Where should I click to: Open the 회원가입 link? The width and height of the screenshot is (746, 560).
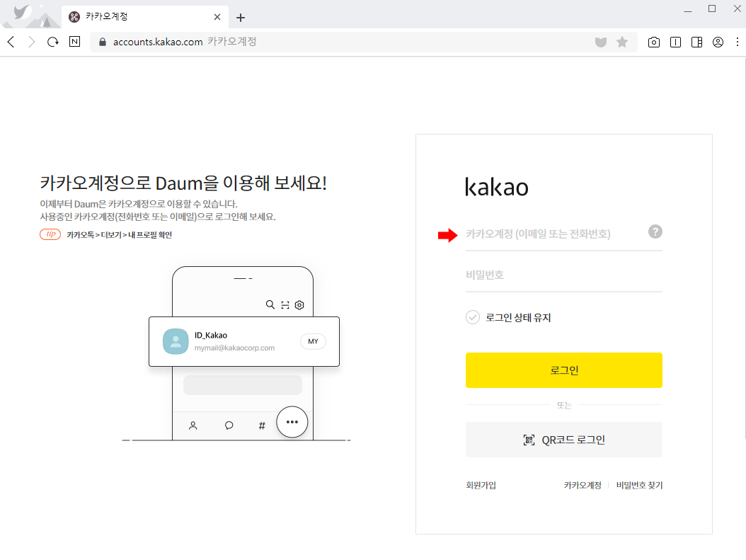[x=481, y=485]
